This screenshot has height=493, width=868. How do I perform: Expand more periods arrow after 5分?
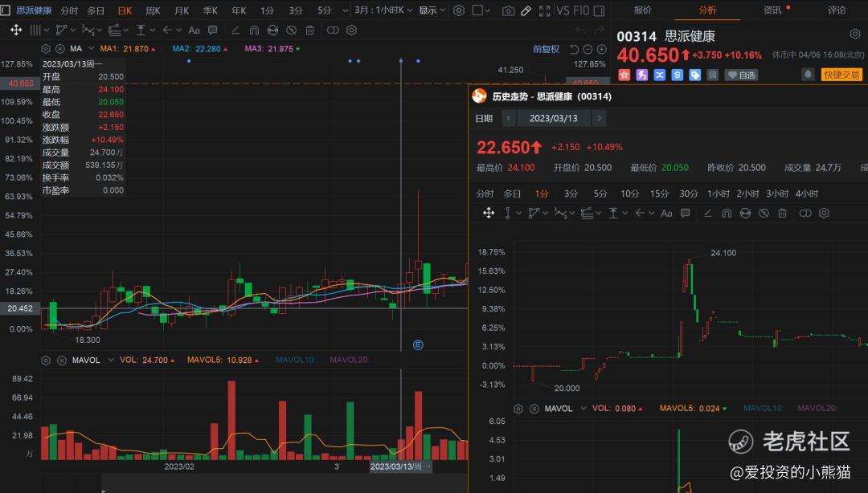pyautogui.click(x=346, y=10)
